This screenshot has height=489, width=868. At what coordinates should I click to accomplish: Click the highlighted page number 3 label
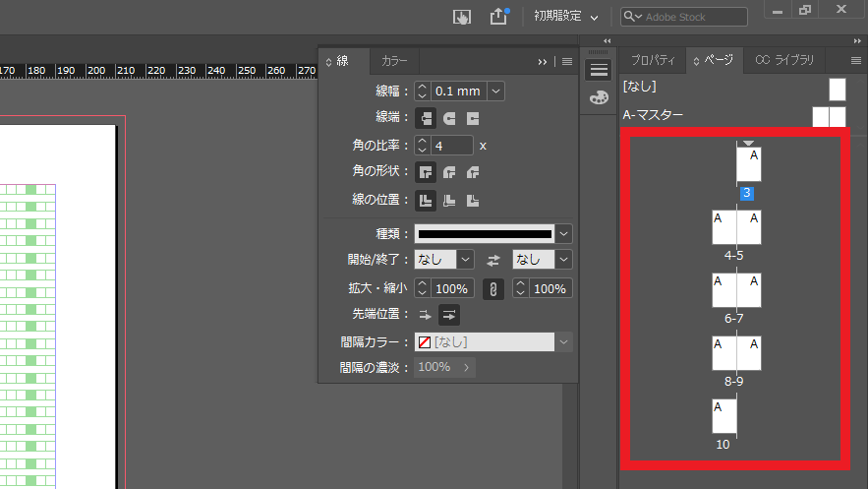pyautogui.click(x=747, y=193)
